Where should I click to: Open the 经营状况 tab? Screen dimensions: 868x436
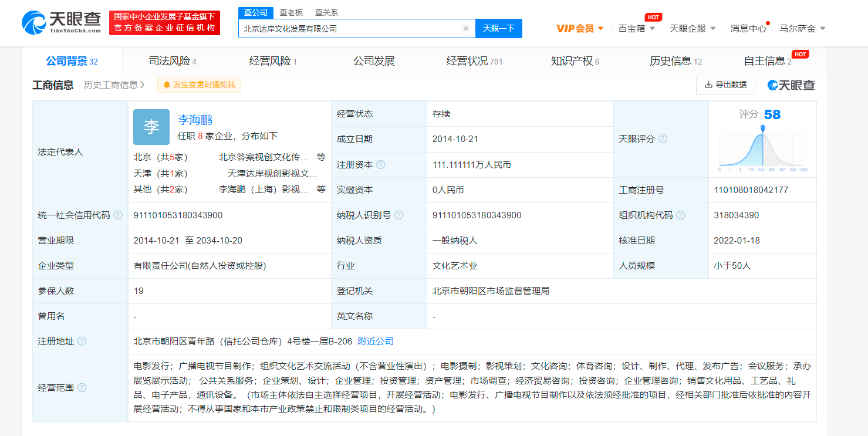(474, 61)
